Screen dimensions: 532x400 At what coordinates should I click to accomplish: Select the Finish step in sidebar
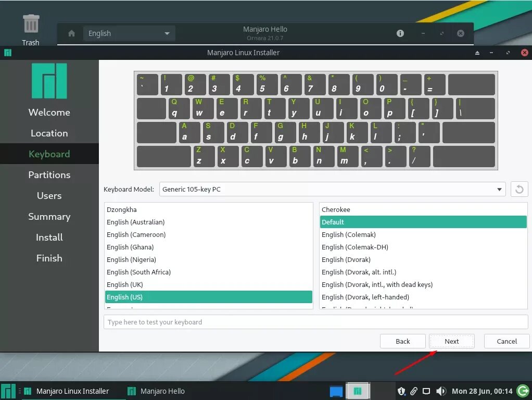click(49, 258)
